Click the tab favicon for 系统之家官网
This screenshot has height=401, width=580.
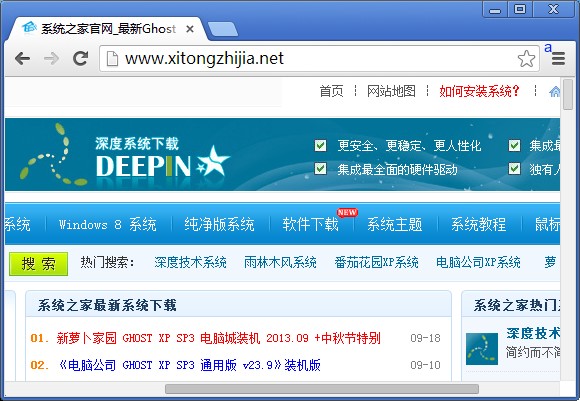29,27
